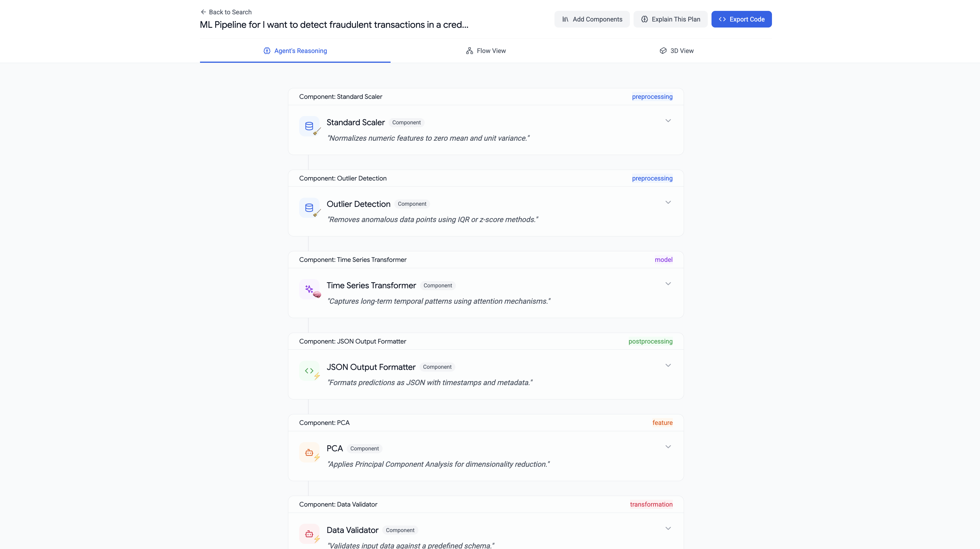The height and width of the screenshot is (549, 980).
Task: Click the Data Validator robot icon
Action: point(309,534)
